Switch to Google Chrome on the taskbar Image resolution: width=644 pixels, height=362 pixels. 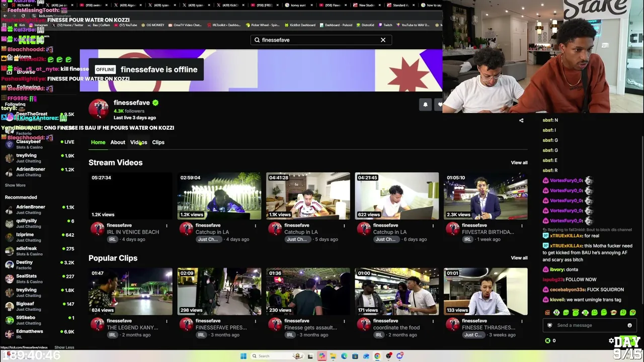(x=377, y=356)
